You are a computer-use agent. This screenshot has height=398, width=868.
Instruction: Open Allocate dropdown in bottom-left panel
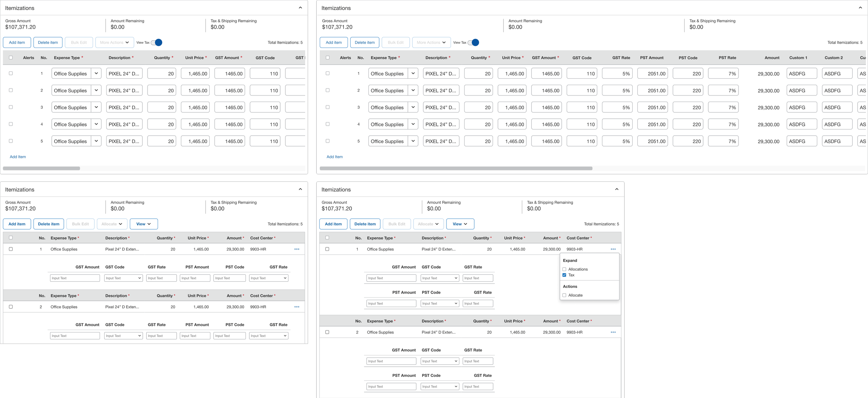112,224
